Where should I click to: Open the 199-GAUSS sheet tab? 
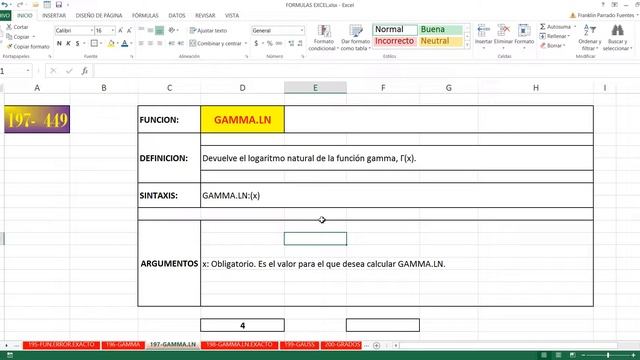pyautogui.click(x=299, y=345)
